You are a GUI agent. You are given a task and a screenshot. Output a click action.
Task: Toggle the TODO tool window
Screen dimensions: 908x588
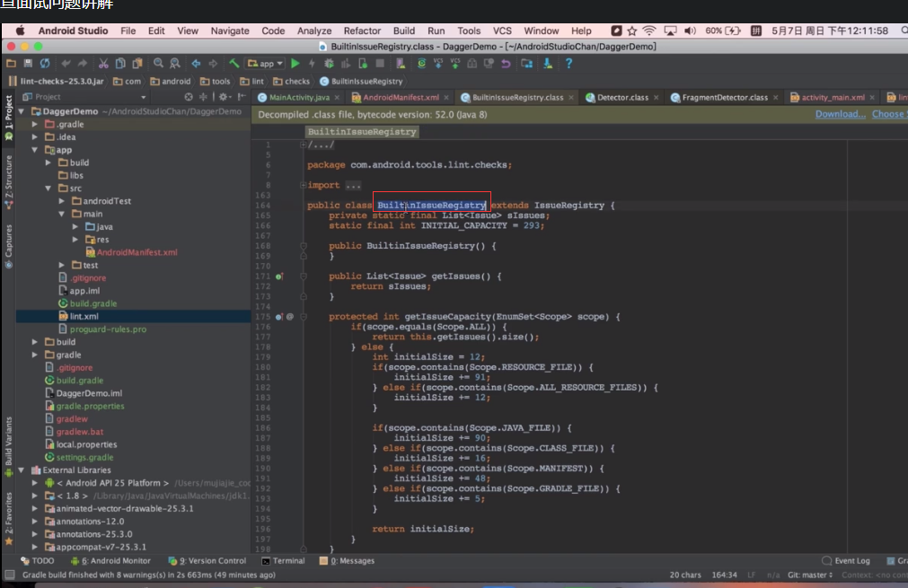tap(37, 561)
